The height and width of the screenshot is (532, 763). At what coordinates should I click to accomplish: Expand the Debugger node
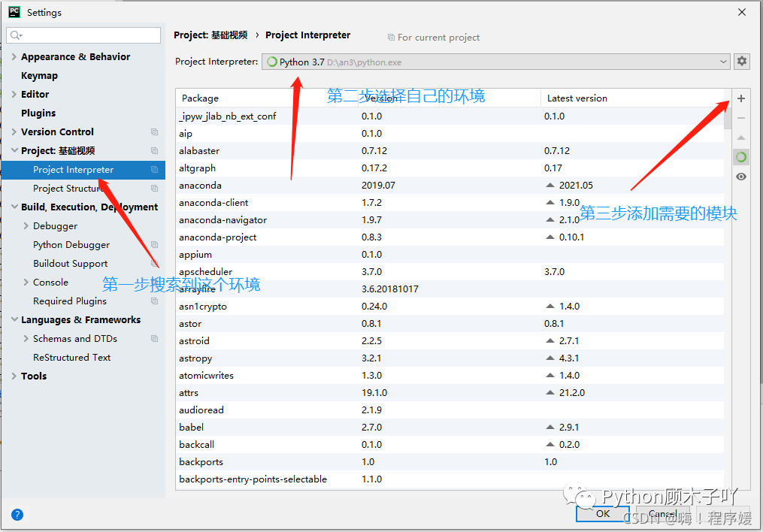26,225
